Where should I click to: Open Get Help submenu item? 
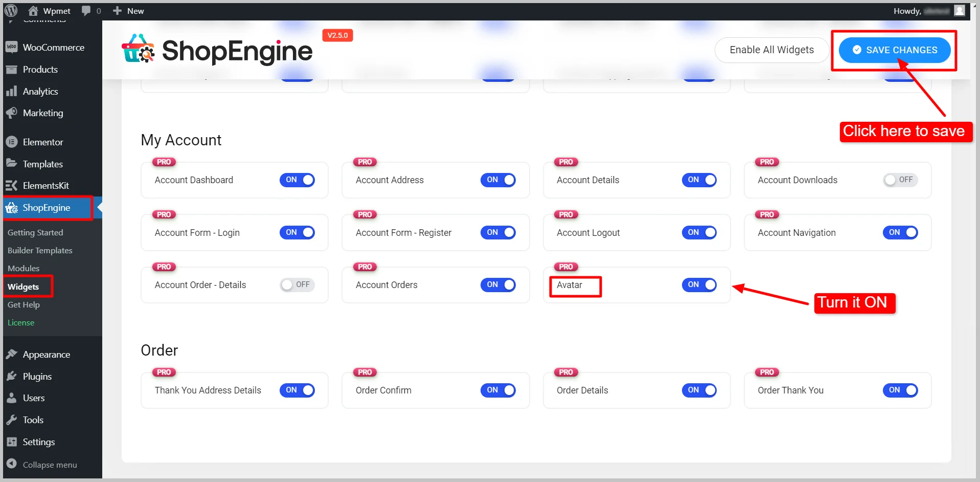click(x=24, y=304)
